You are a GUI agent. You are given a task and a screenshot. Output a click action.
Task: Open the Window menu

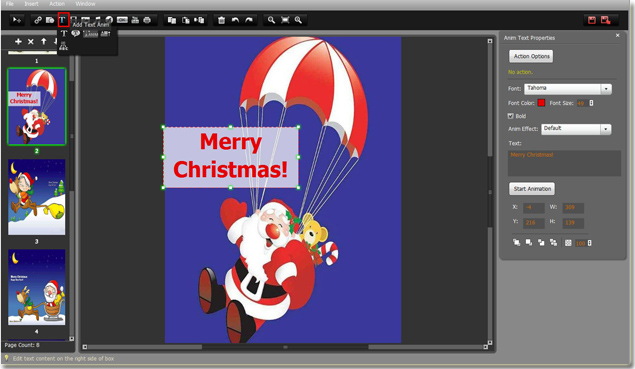(x=85, y=4)
